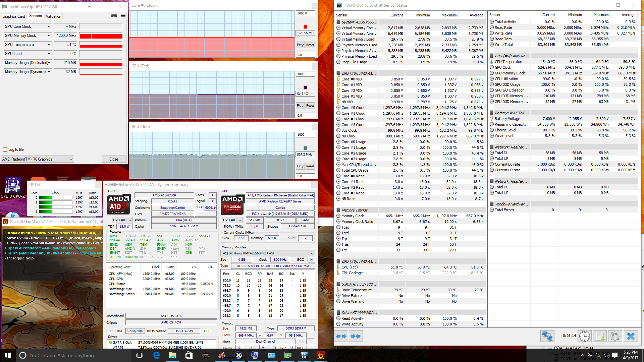
Task: Click Reset on Core #0 Clock graph
Action: (x=310, y=45)
